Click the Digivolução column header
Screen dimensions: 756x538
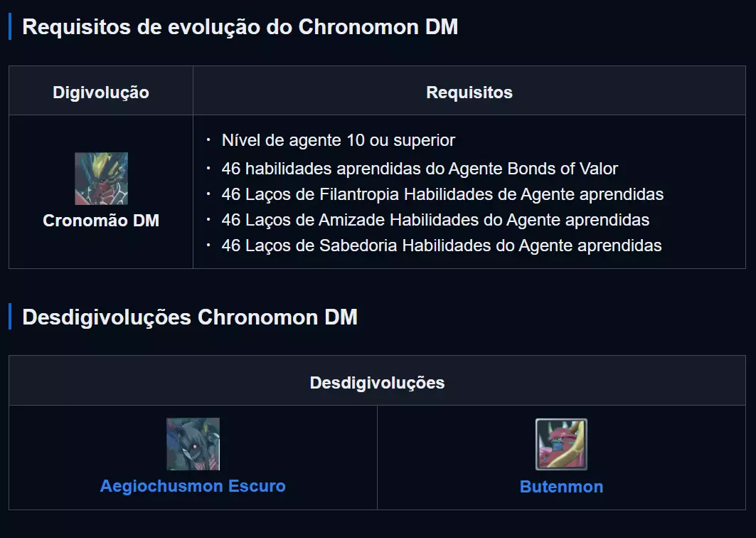pyautogui.click(x=101, y=93)
